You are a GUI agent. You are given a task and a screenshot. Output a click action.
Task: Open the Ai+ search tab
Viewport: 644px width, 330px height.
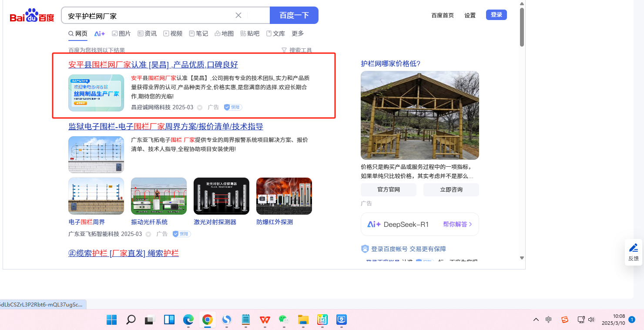(x=100, y=34)
